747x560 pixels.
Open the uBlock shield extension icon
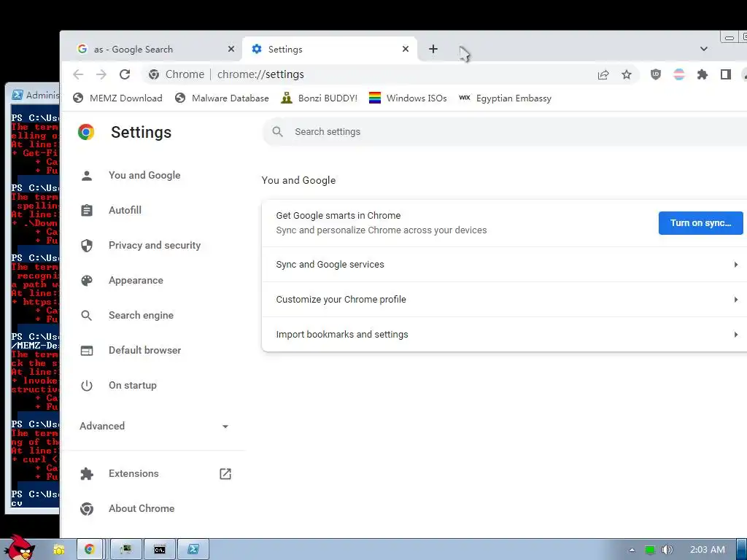[656, 74]
